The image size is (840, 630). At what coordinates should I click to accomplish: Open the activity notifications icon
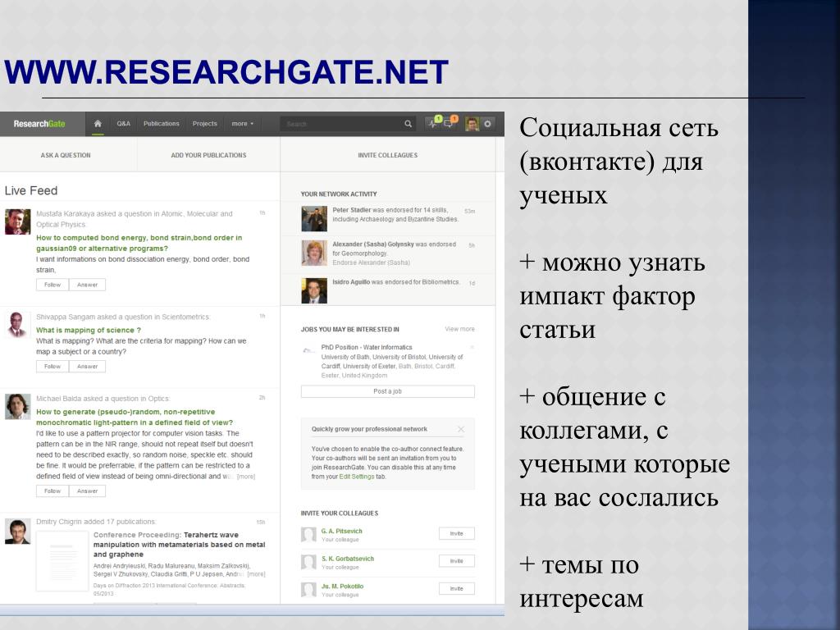point(433,123)
